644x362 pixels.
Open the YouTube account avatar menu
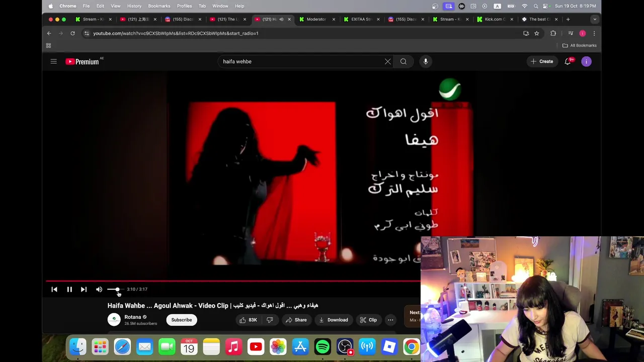point(586,61)
